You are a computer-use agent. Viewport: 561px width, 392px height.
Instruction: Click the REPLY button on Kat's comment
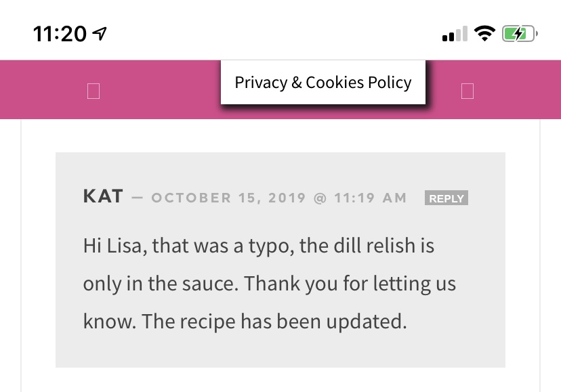tap(446, 198)
